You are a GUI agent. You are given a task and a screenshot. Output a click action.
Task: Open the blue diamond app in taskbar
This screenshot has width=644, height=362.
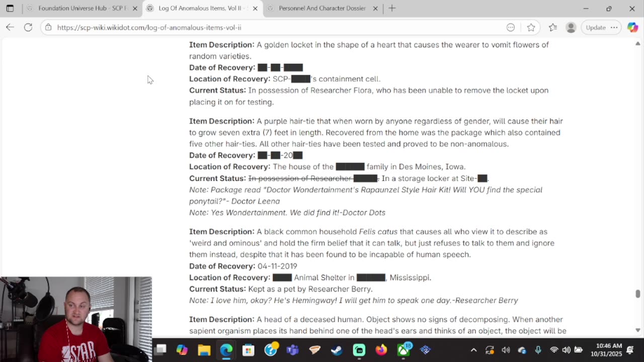pyautogui.click(x=425, y=349)
